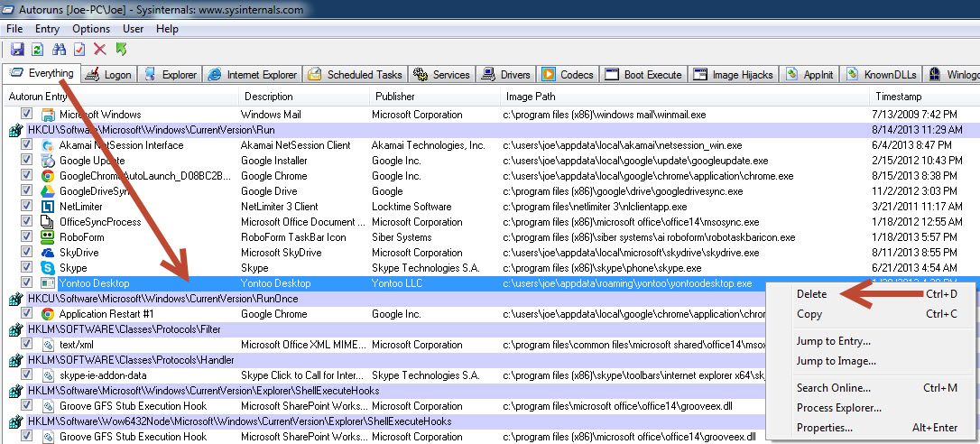980x444 pixels.
Task: Switch to the Drivers tab
Action: [506, 74]
